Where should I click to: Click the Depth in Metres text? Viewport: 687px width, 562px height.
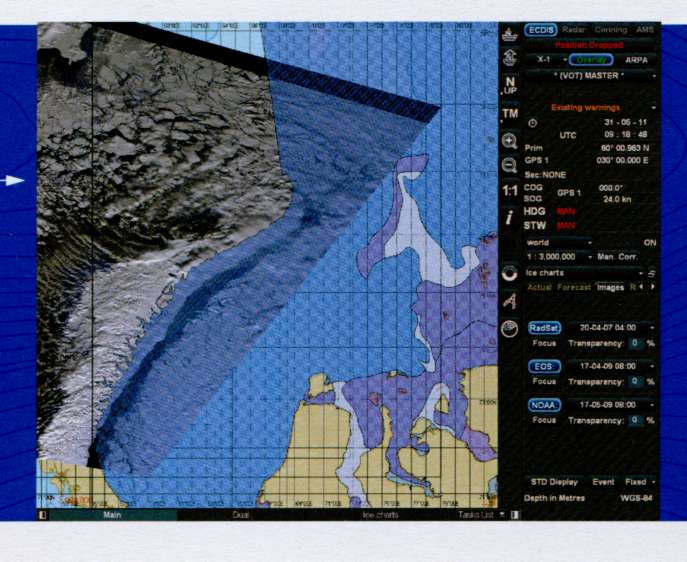point(554,498)
